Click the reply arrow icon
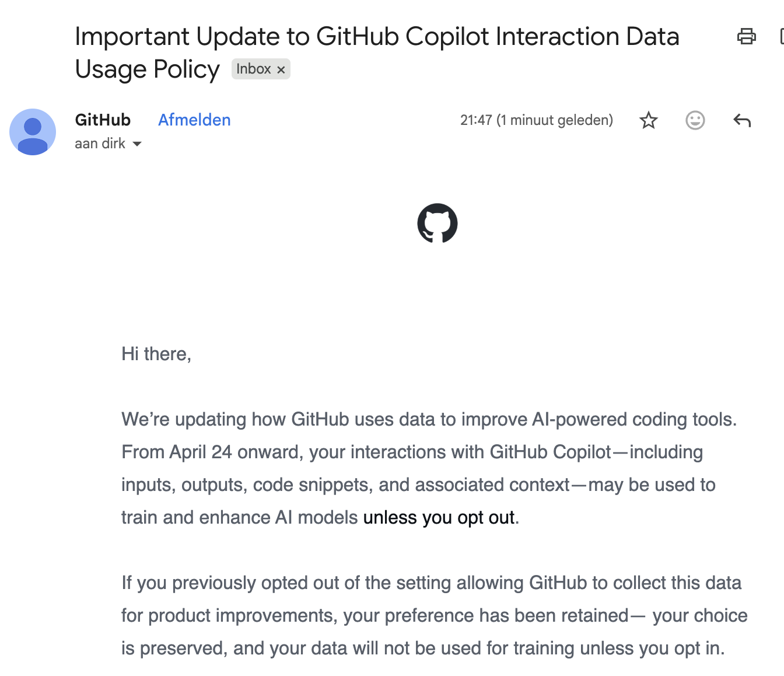The height and width of the screenshot is (676, 784). (741, 121)
